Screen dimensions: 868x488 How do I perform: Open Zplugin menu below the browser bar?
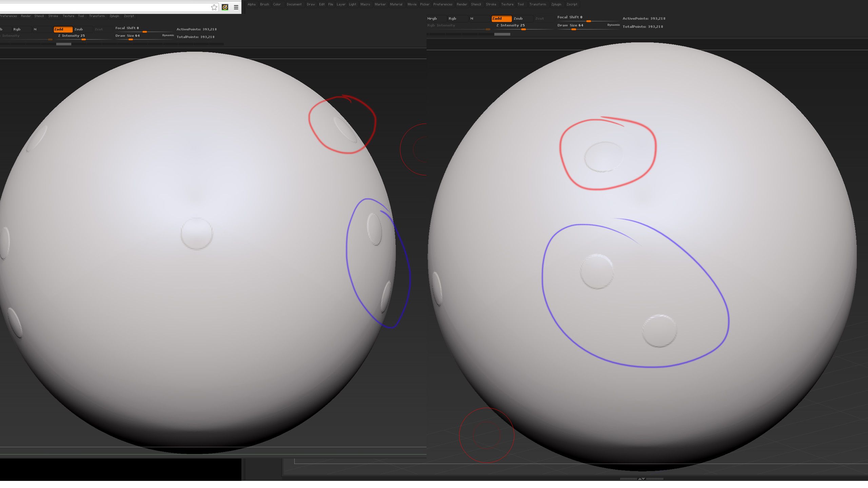click(114, 16)
